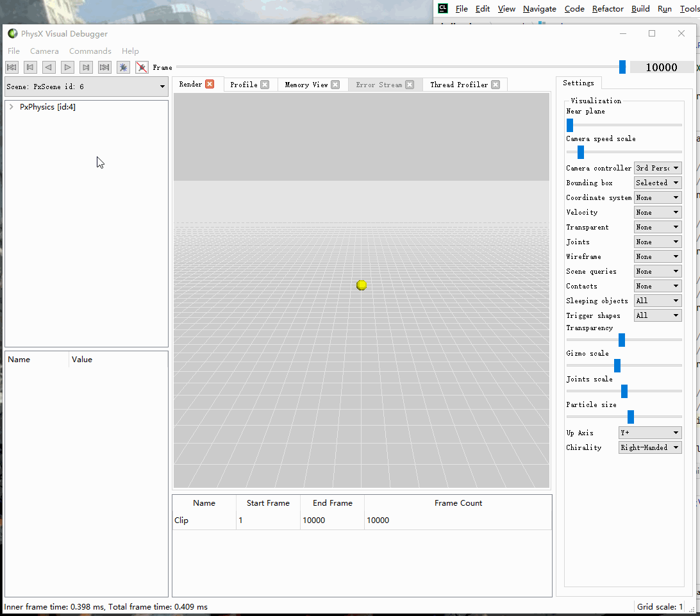Jump to the last frame
This screenshot has width=700, height=616.
pos(104,67)
